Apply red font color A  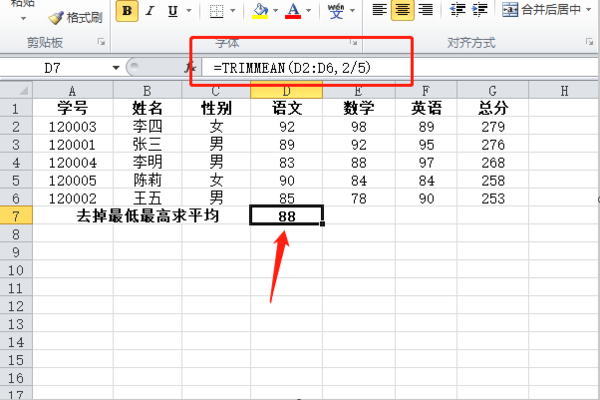[x=293, y=11]
